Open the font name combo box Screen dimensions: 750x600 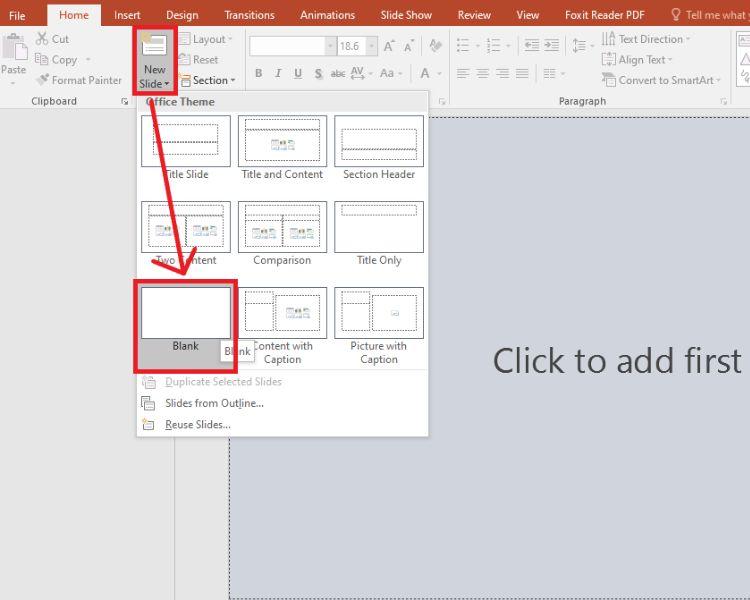292,46
